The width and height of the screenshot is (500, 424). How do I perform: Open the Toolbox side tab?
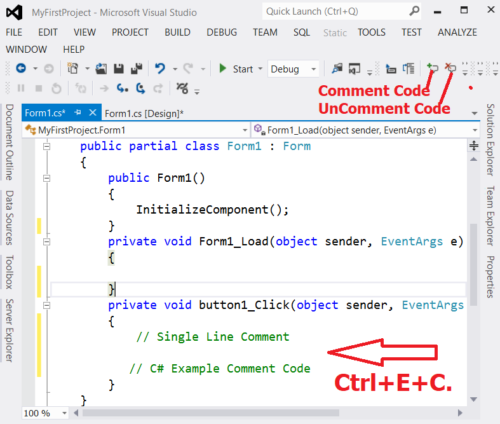9,272
